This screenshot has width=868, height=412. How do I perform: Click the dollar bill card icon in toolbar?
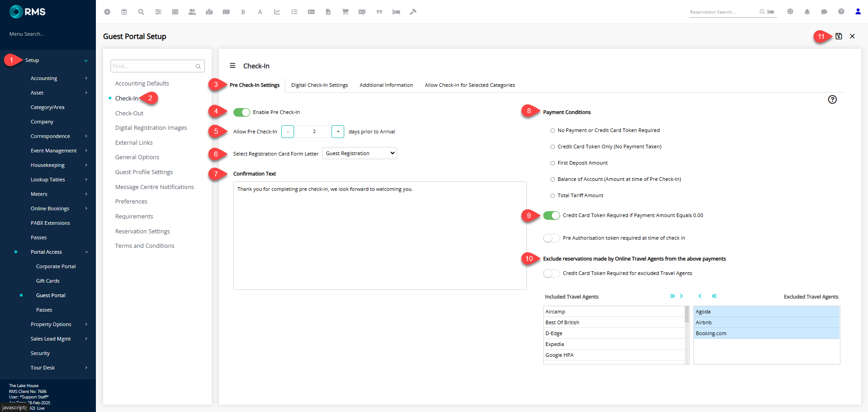pyautogui.click(x=311, y=12)
